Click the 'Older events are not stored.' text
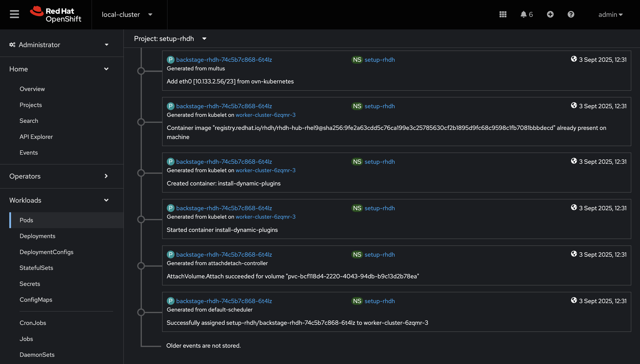 tap(203, 346)
